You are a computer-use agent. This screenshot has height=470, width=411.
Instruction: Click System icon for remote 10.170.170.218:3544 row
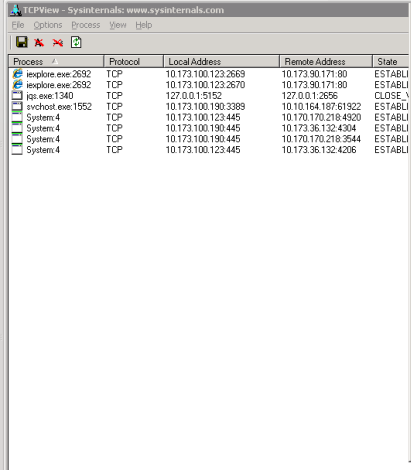[x=17, y=139]
